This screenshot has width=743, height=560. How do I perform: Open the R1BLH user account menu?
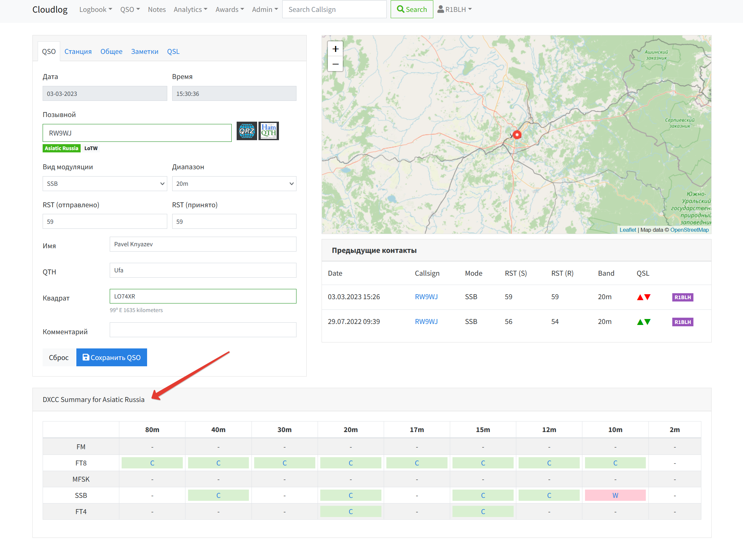coord(454,9)
